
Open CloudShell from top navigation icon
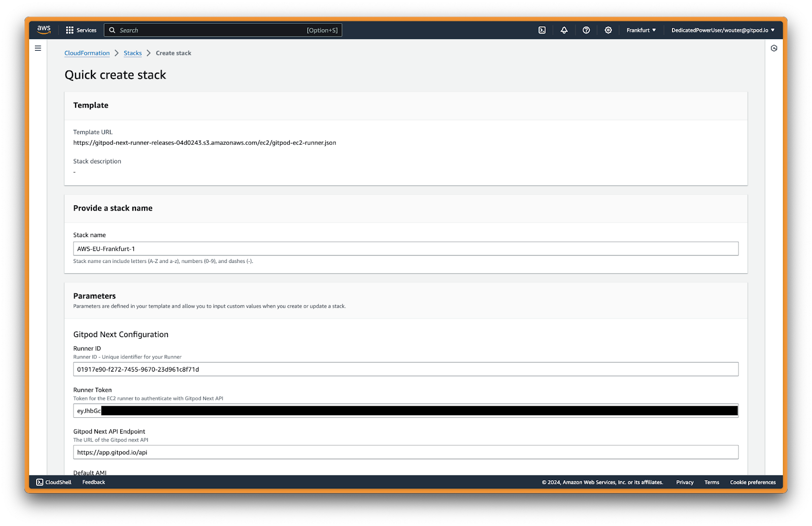[542, 30]
